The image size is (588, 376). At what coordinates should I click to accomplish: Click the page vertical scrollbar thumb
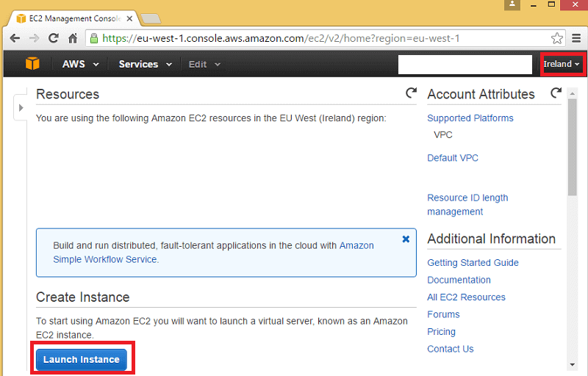point(573,147)
